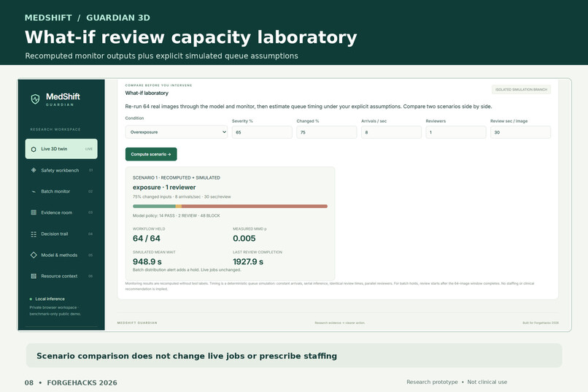Click the Evidence room icon
The width and height of the screenshot is (588, 392).
click(x=34, y=212)
